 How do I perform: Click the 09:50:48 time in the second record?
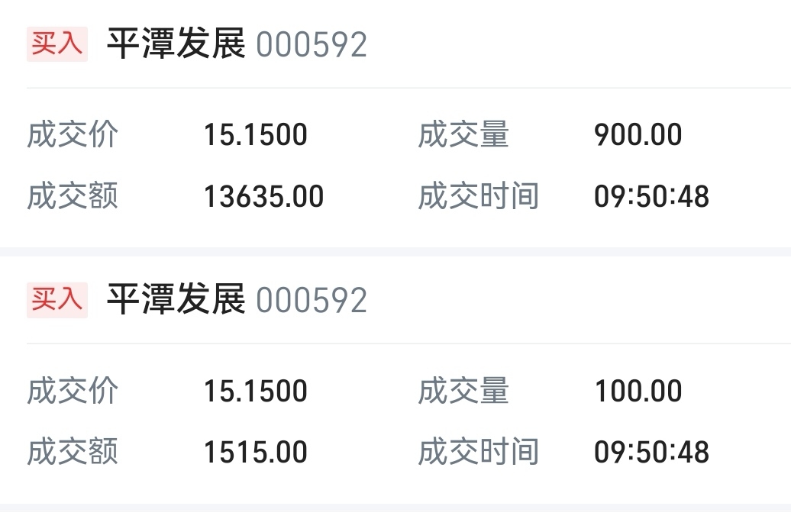(651, 453)
